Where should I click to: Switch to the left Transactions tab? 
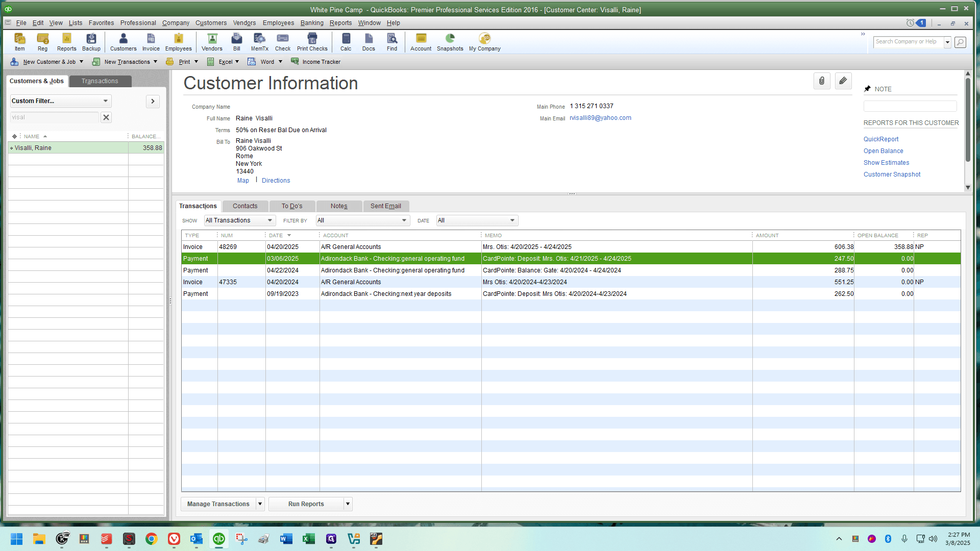(x=100, y=81)
